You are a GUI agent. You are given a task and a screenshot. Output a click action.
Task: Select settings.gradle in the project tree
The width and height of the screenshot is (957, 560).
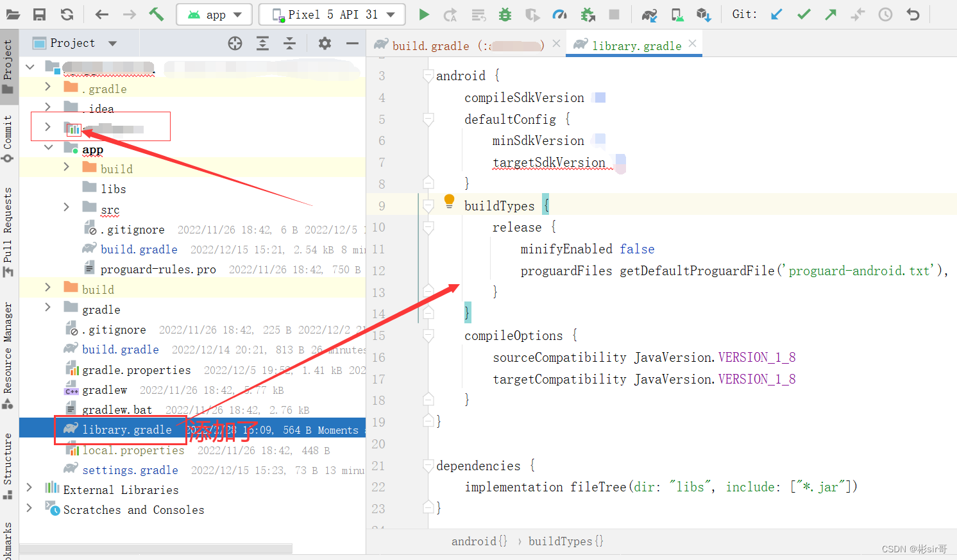(130, 470)
